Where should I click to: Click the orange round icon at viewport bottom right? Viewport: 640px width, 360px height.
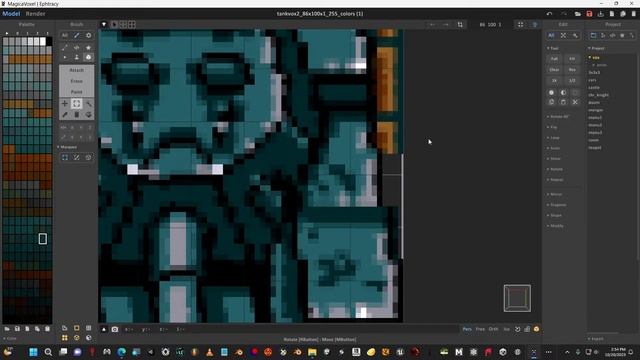[x=536, y=329]
